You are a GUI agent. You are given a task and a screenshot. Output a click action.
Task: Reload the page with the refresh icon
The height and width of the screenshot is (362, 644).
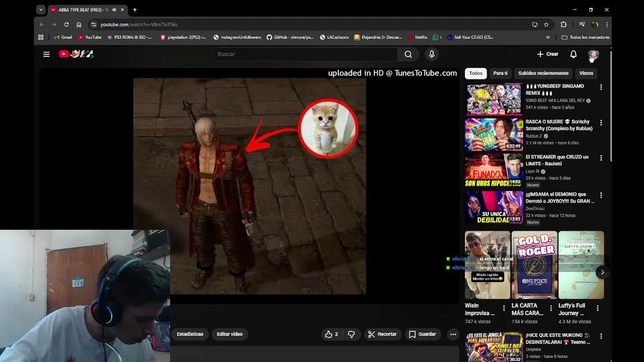(x=66, y=25)
